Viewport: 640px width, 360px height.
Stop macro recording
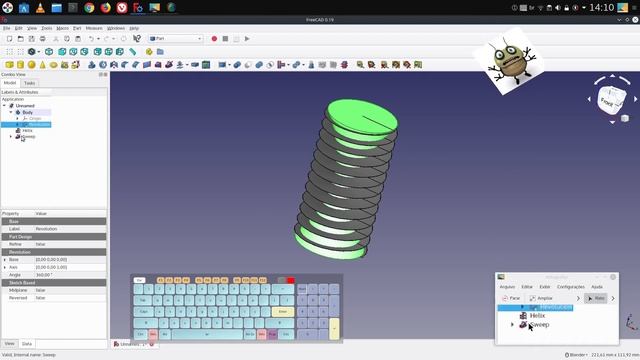[x=225, y=38]
